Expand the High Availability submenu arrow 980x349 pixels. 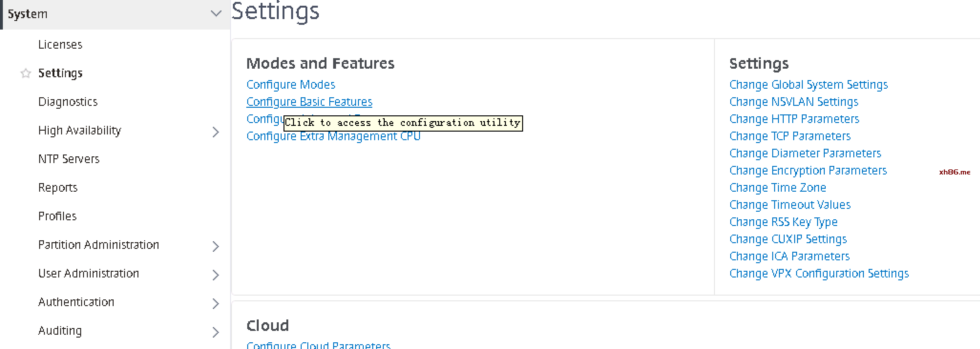coord(216,132)
